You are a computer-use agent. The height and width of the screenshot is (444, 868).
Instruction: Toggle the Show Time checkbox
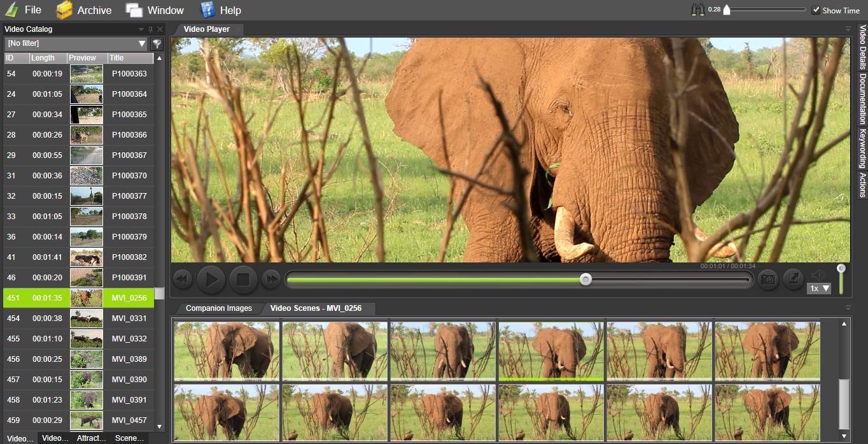point(816,10)
